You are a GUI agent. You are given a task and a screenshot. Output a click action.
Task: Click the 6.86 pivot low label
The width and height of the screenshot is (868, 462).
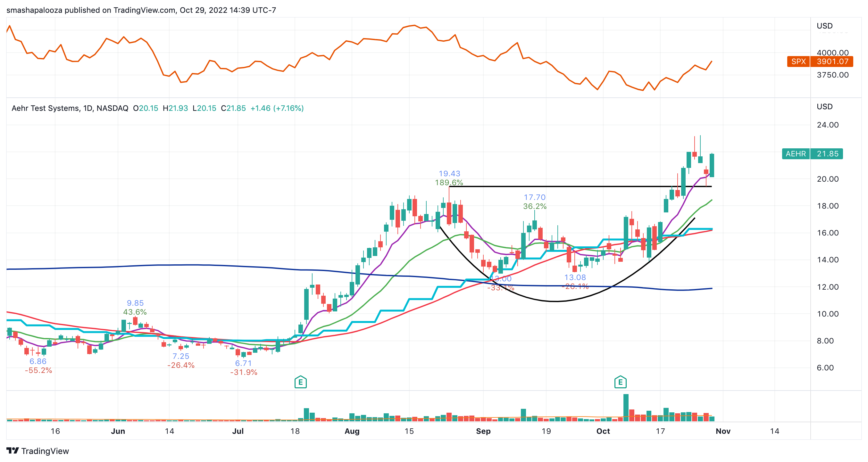click(38, 361)
